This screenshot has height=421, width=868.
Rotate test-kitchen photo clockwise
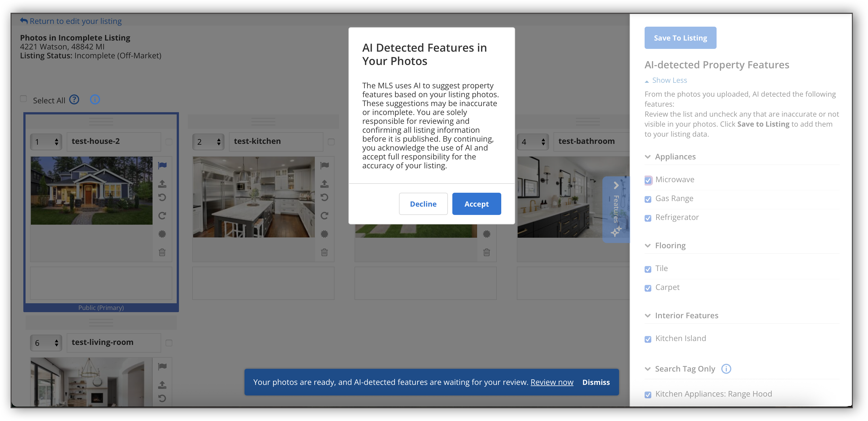(324, 215)
